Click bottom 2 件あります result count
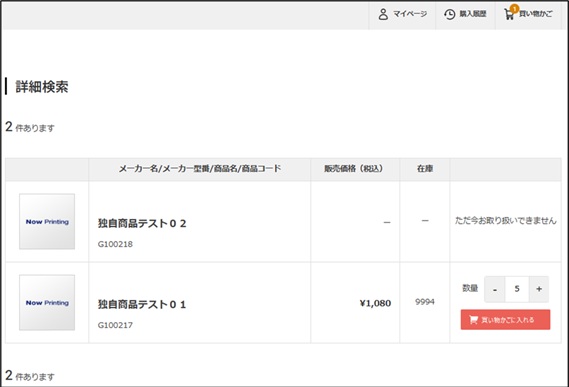 point(30,376)
